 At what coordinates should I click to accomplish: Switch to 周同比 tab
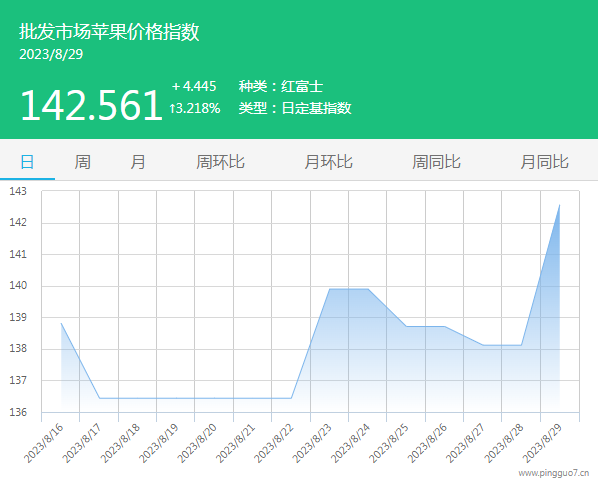436,162
